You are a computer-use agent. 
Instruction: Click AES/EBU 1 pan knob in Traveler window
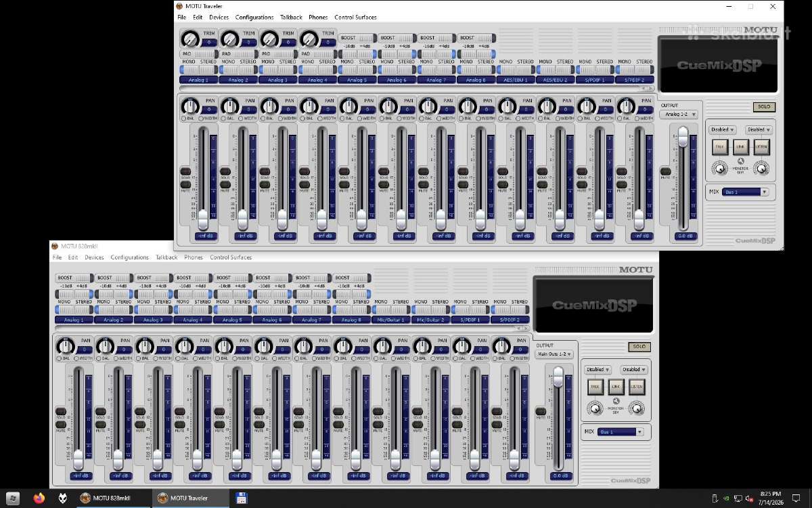click(507, 106)
